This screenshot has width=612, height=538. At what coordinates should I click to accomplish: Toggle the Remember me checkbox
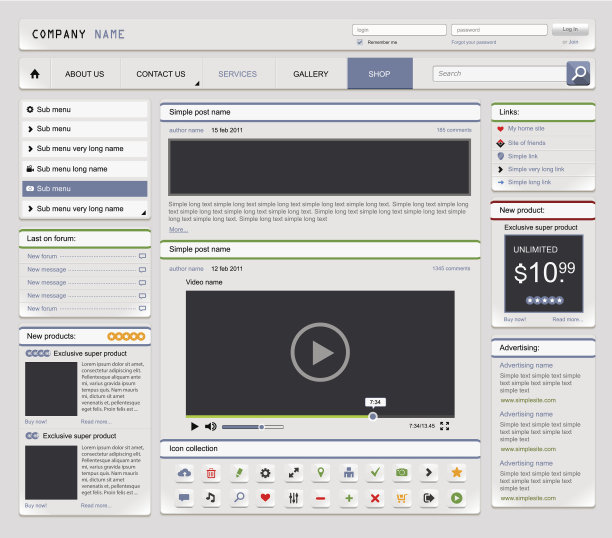click(360, 42)
